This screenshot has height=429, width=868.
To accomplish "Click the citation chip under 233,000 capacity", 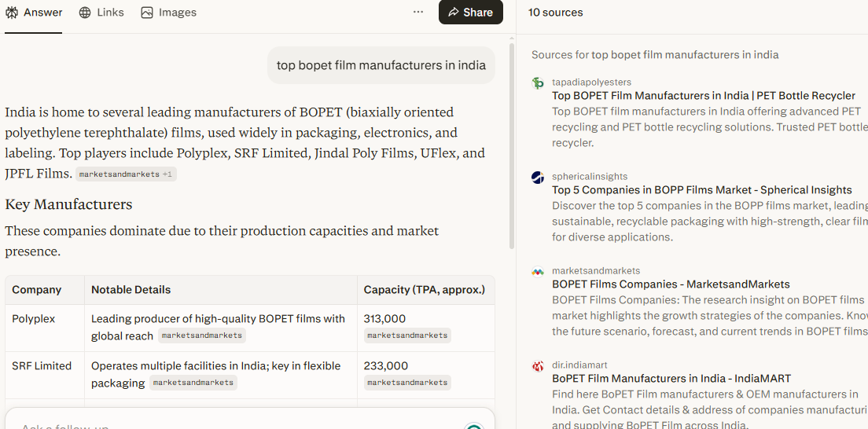I will (x=407, y=383).
